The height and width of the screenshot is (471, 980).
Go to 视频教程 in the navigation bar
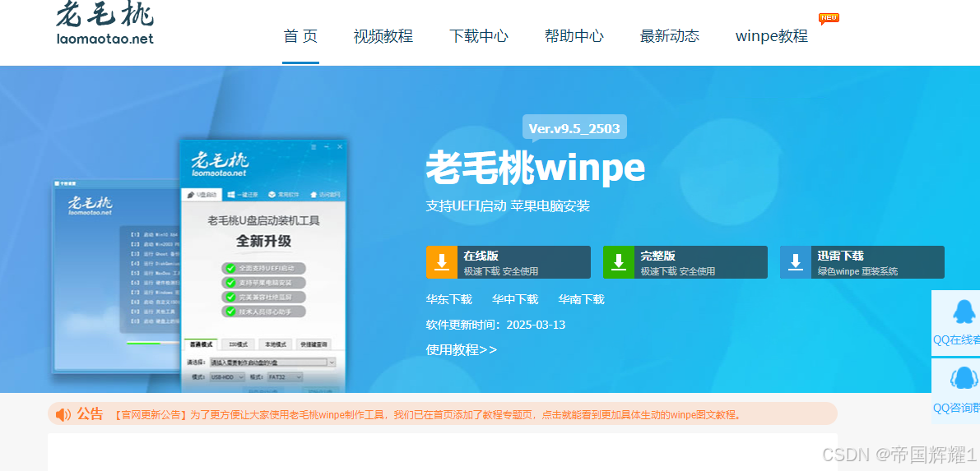pos(383,36)
